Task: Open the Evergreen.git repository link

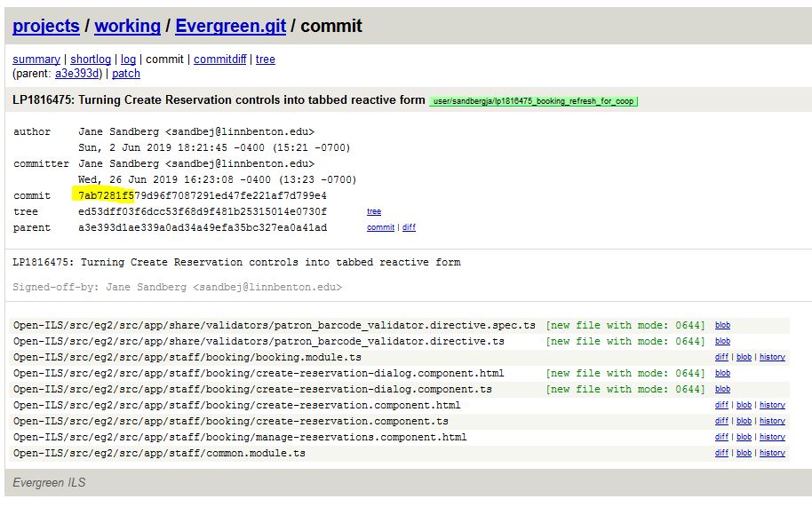Action: [x=230, y=26]
